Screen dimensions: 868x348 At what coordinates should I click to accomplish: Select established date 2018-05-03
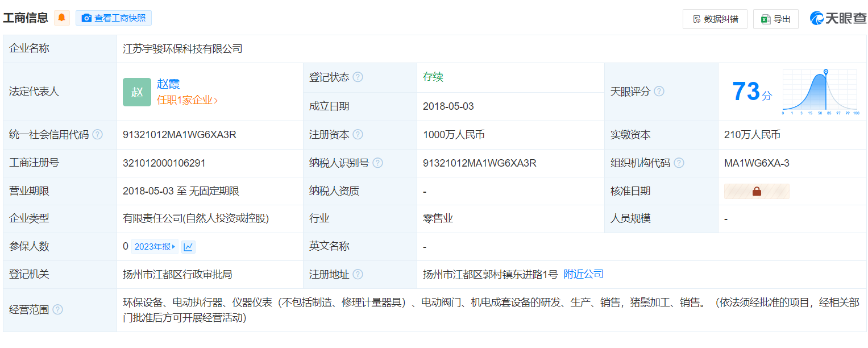pyautogui.click(x=448, y=106)
